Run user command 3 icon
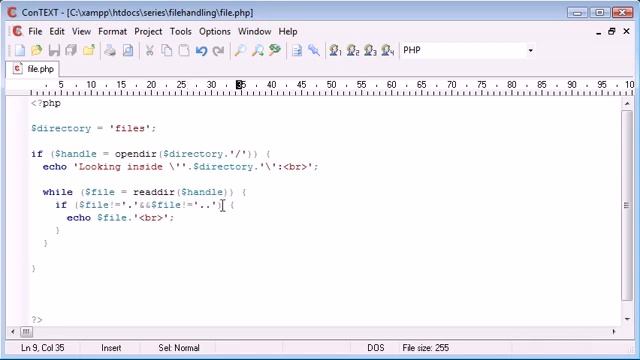 [370, 51]
